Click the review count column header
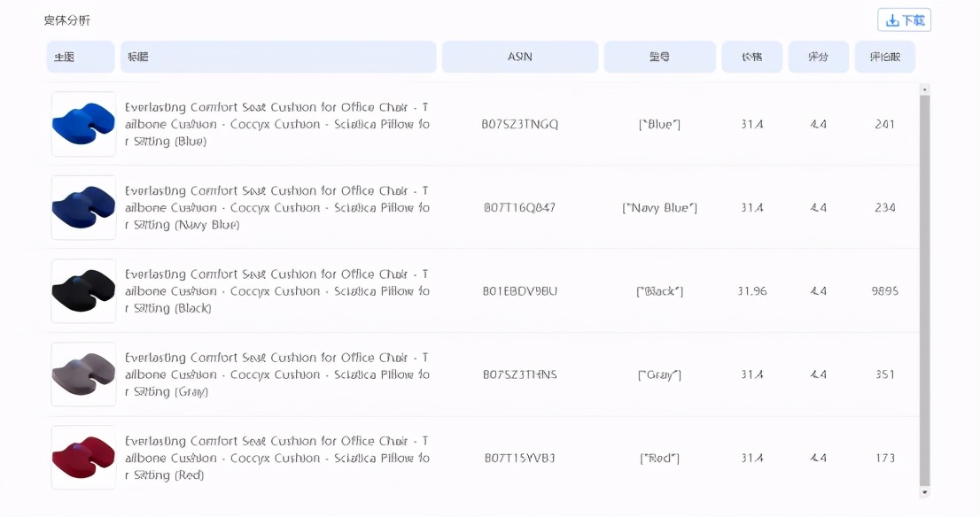The width and height of the screenshot is (980, 517). [884, 57]
